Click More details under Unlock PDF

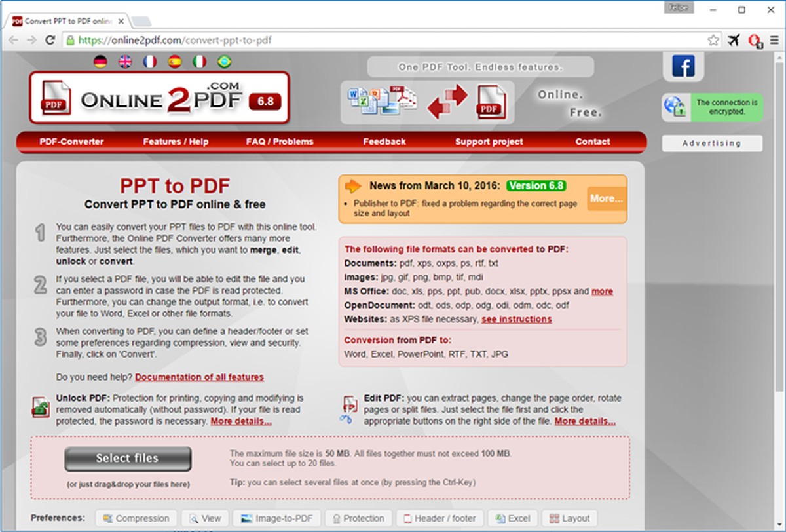coord(241,421)
